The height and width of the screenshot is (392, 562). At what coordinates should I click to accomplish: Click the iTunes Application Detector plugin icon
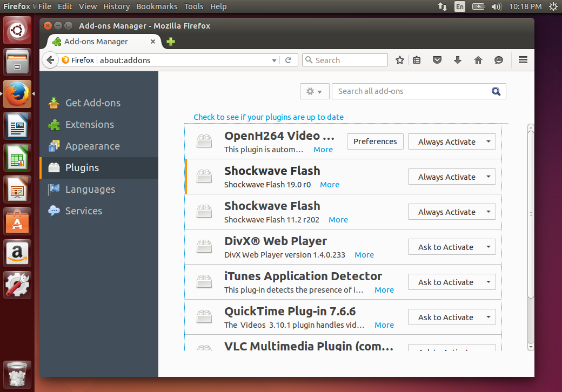click(x=204, y=281)
